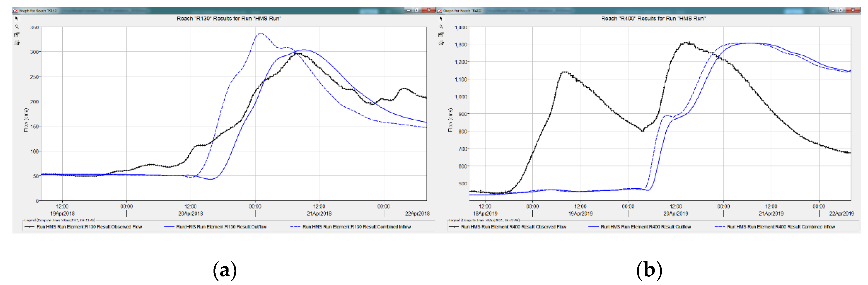Image resolution: width=868 pixels, height=285 pixels.
Task: Click the HMS app icon in R130 title bar
Action: click(15, 11)
